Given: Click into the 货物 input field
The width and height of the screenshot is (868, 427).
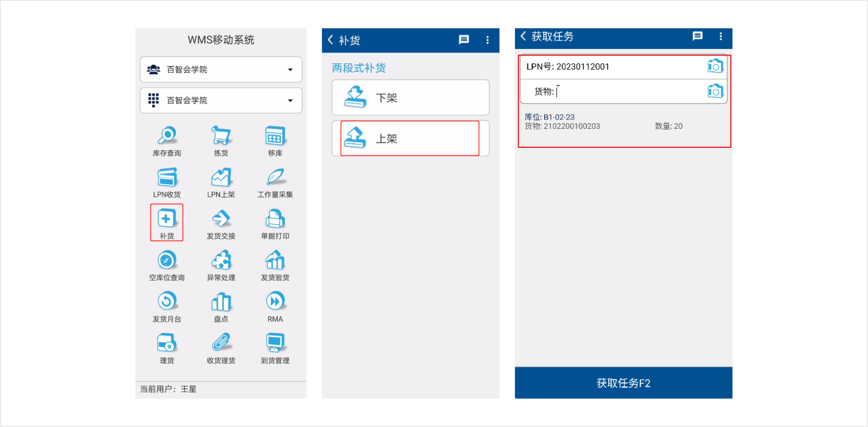Looking at the screenshot, I should click(629, 92).
